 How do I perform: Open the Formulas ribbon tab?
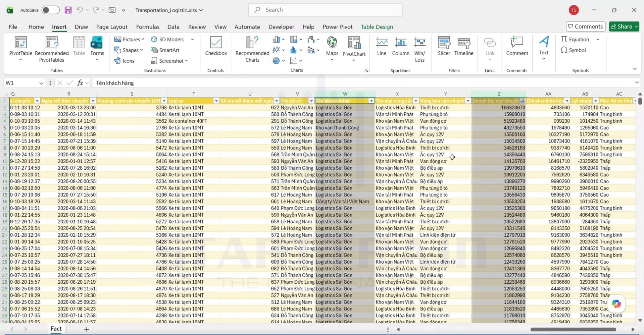pyautogui.click(x=148, y=27)
